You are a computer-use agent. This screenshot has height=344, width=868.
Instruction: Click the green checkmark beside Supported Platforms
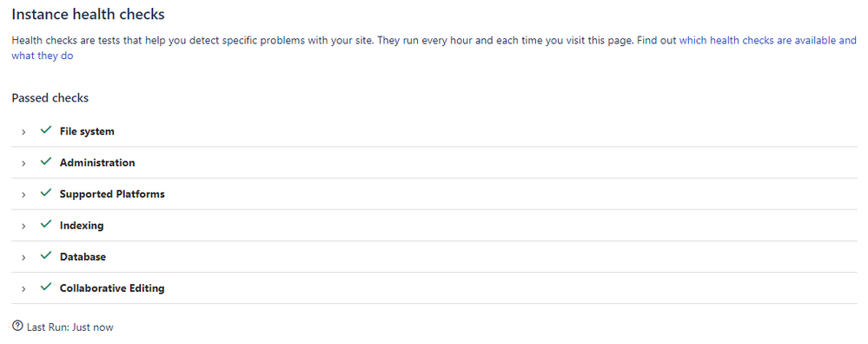pos(46,194)
